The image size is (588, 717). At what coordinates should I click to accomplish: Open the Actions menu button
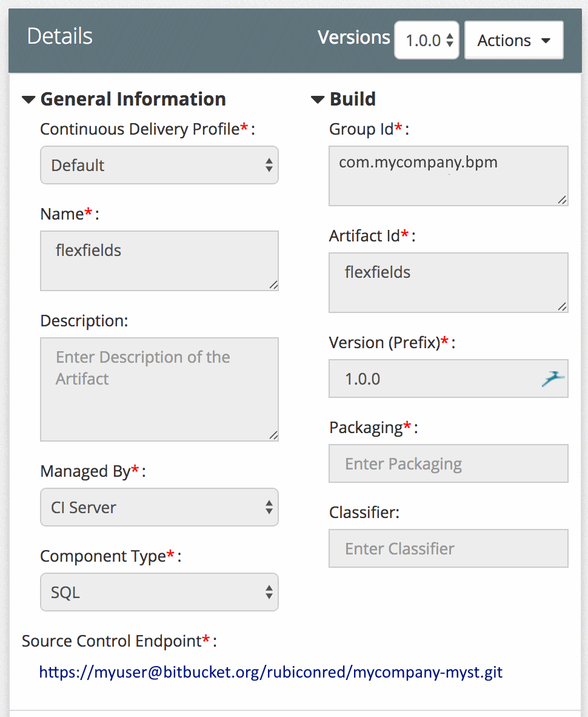coord(514,40)
